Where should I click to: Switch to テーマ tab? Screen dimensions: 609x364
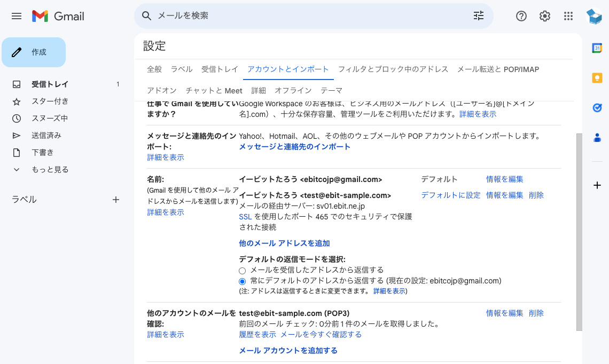pos(331,90)
